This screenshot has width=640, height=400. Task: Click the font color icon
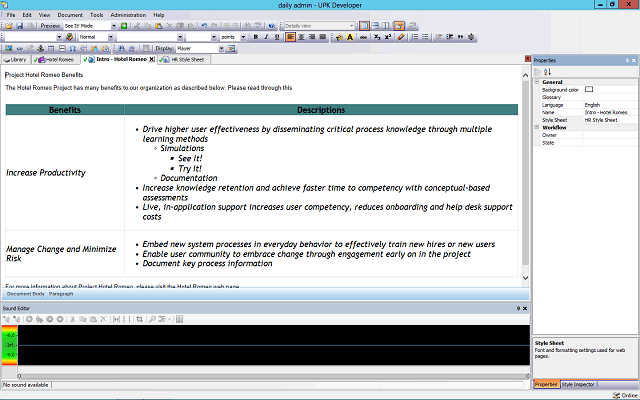(350, 37)
